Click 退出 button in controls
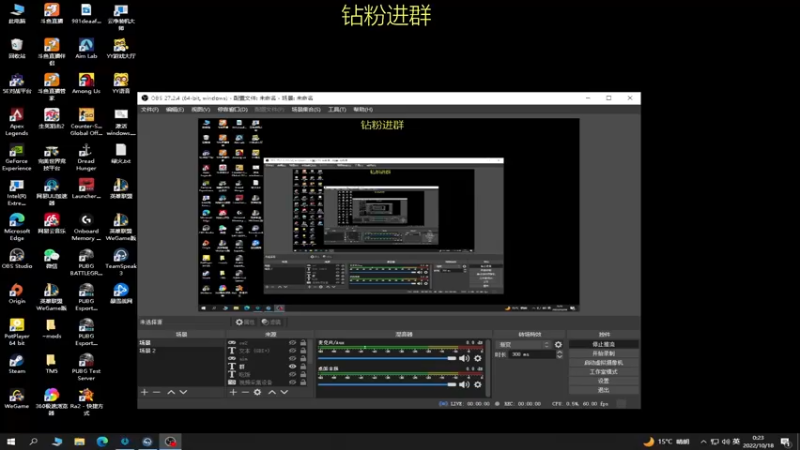This screenshot has height=450, width=800. (x=604, y=390)
